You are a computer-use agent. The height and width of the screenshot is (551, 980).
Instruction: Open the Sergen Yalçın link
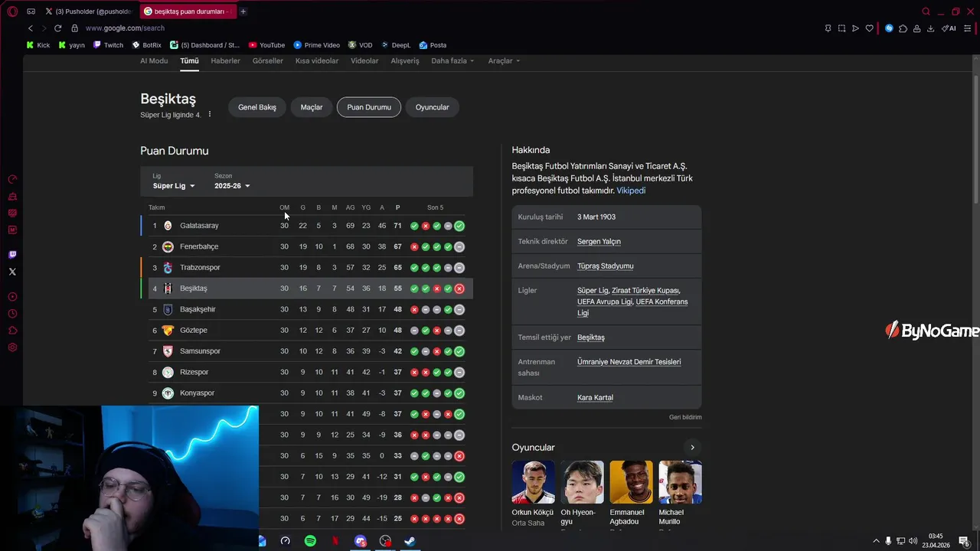tap(599, 241)
